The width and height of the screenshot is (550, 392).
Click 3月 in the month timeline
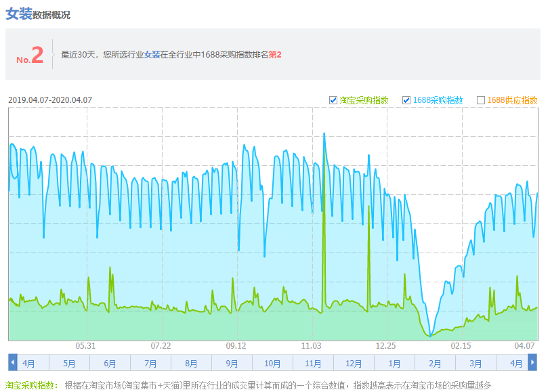point(475,364)
